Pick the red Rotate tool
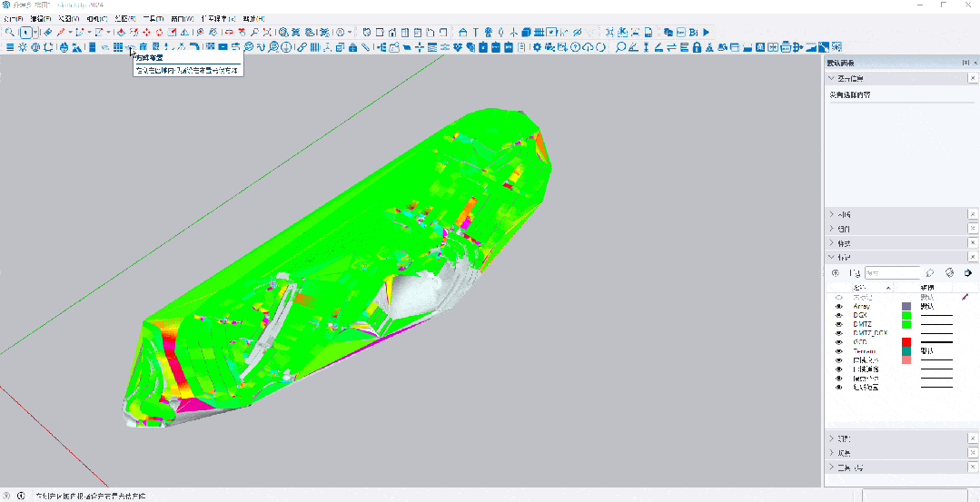This screenshot has height=502, width=980. click(159, 33)
